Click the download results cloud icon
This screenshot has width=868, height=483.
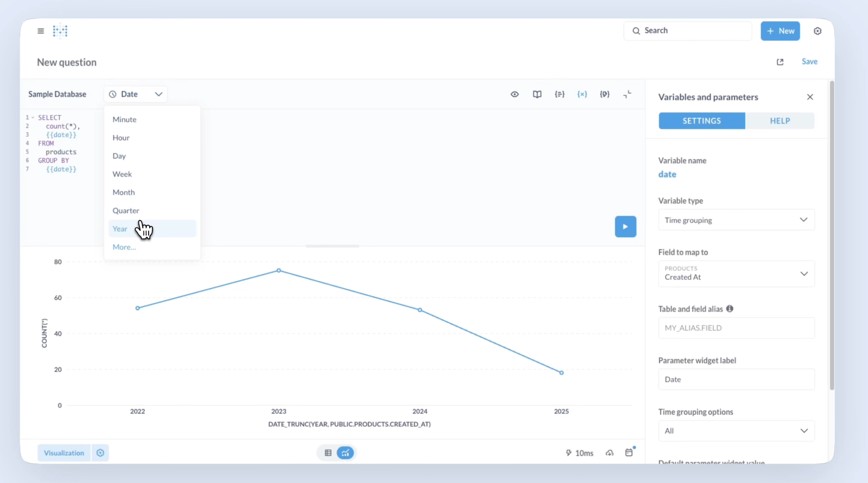click(x=610, y=453)
